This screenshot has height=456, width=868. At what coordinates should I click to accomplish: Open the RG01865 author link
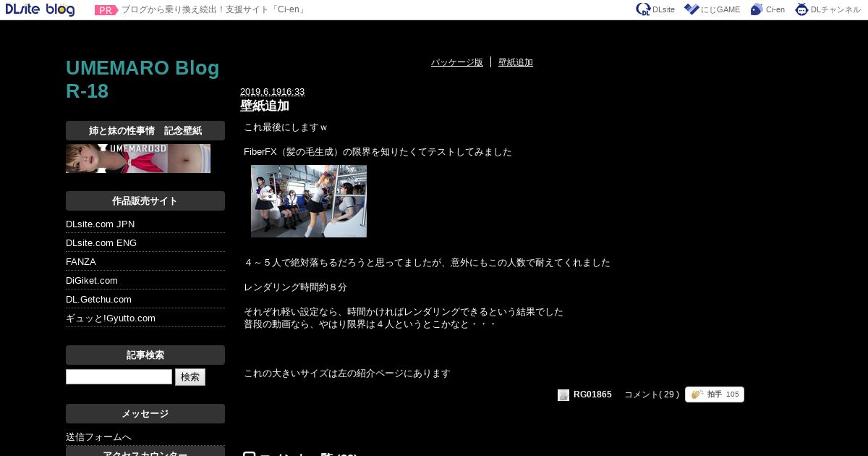[592, 394]
